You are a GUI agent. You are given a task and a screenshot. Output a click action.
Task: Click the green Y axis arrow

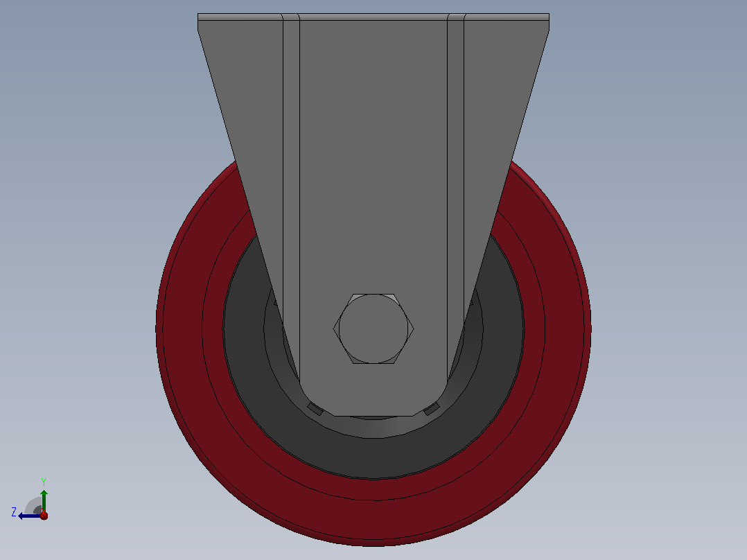pos(44,500)
